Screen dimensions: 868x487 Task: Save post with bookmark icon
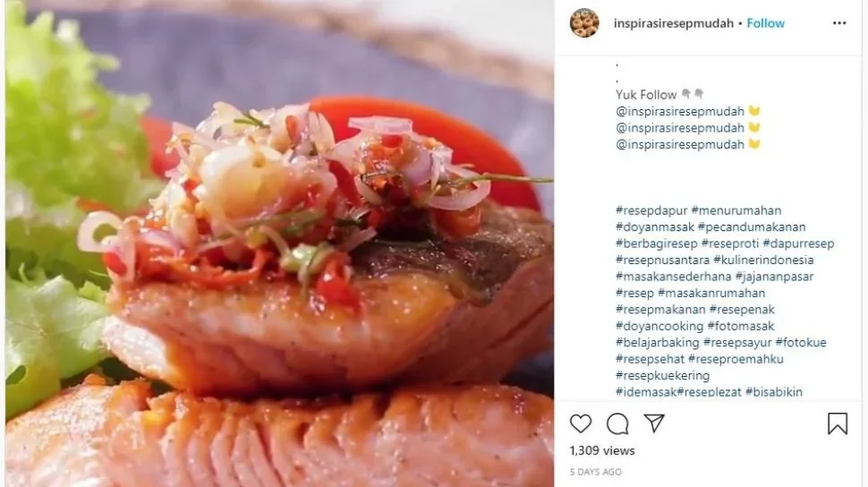pyautogui.click(x=838, y=423)
